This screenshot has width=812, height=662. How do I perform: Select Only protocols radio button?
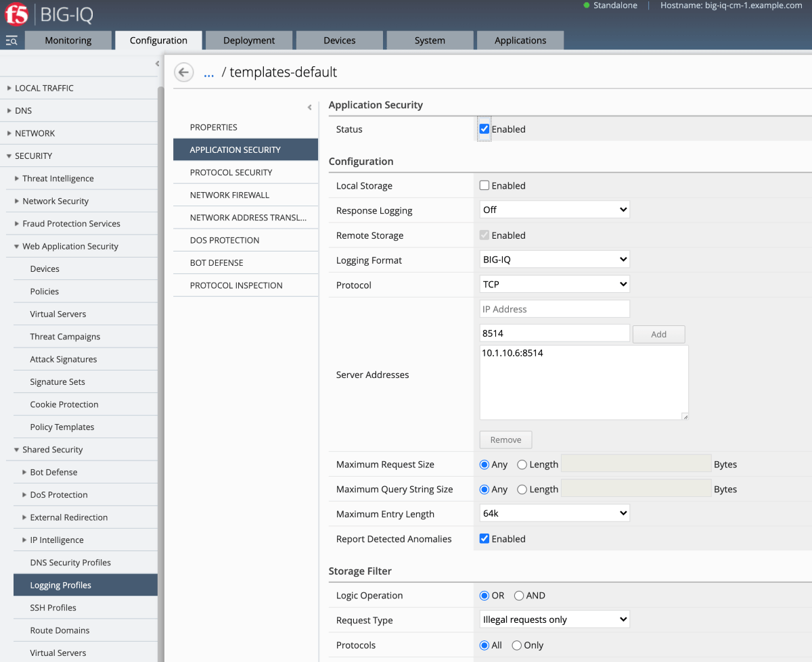[x=517, y=645]
